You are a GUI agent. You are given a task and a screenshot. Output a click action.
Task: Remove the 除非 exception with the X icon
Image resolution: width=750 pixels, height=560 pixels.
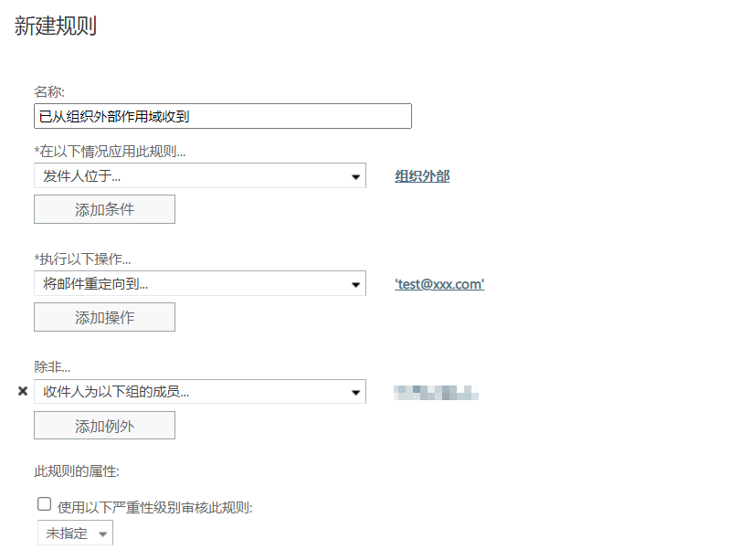coord(23,391)
